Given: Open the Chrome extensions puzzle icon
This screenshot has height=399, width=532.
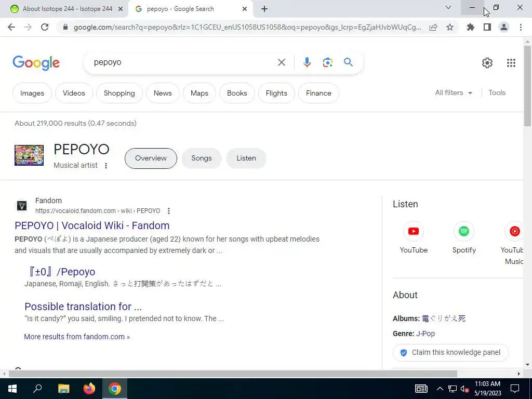Looking at the screenshot, I should [x=470, y=27].
